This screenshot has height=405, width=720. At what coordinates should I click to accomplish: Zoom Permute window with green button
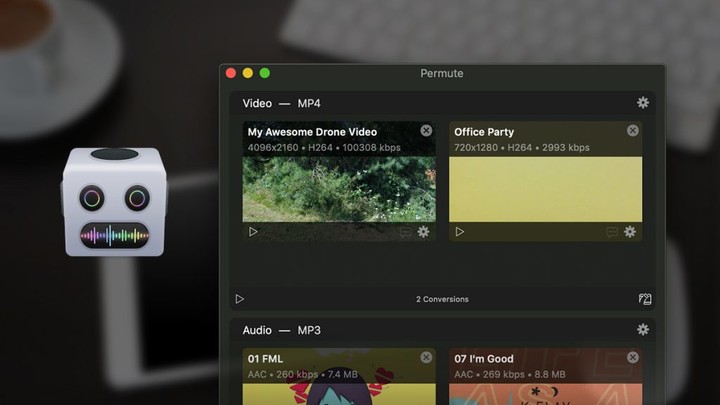265,73
